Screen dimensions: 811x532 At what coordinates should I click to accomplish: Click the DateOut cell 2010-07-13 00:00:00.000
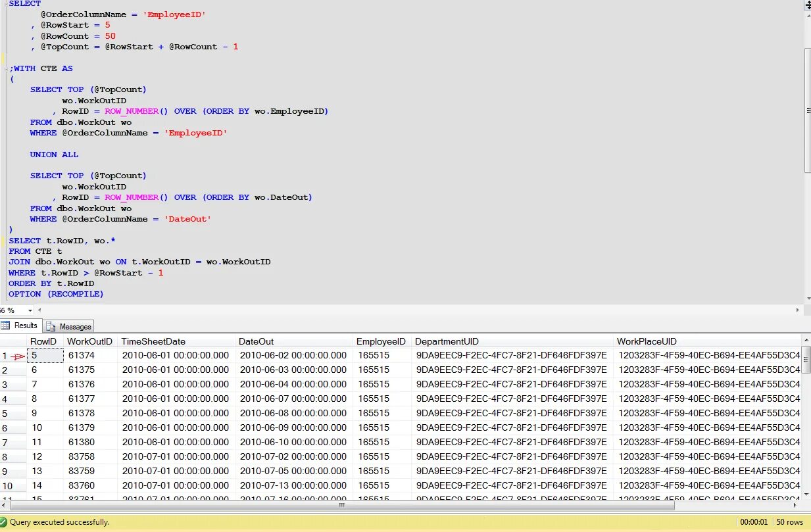[295, 485]
